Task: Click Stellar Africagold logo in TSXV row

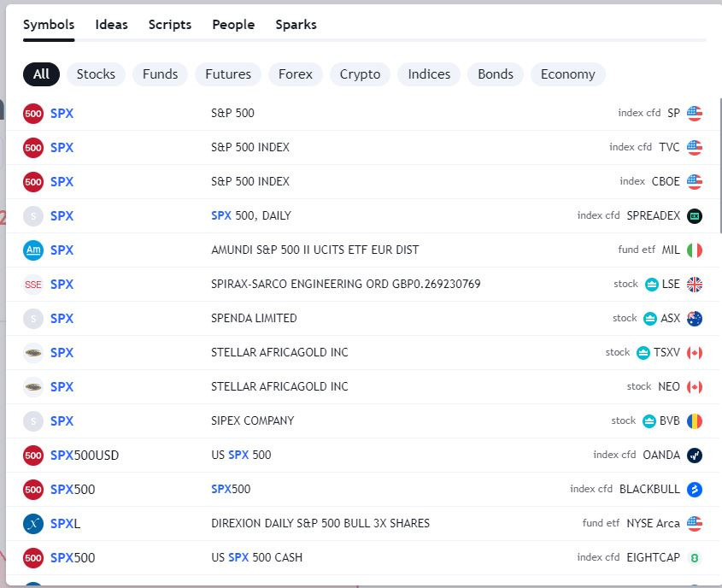Action: coord(33,353)
